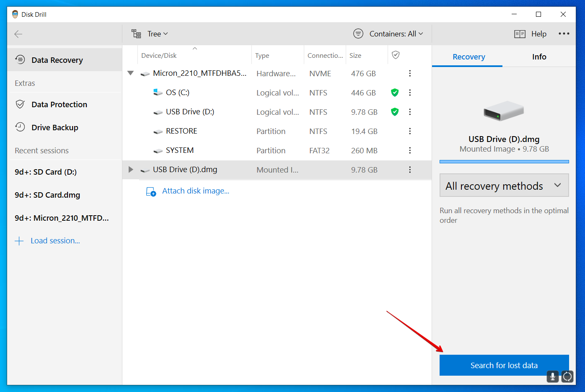Select the USB Drive (D:) volume

point(277,112)
